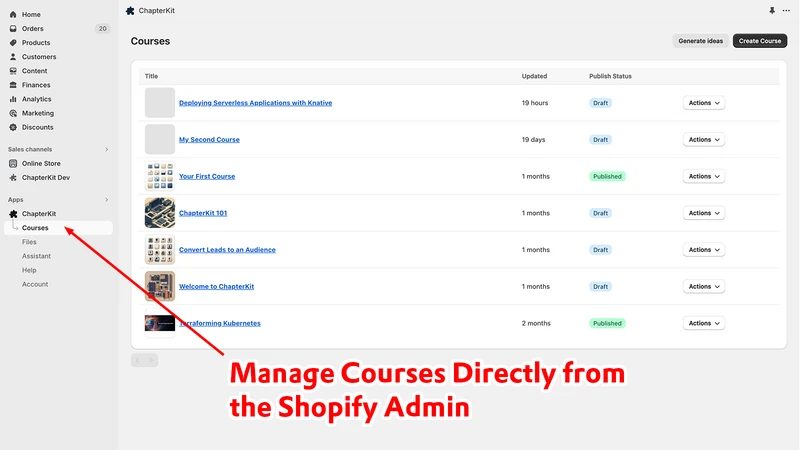The width and height of the screenshot is (800, 450).
Task: Go to previous page of courses
Action: tap(138, 360)
